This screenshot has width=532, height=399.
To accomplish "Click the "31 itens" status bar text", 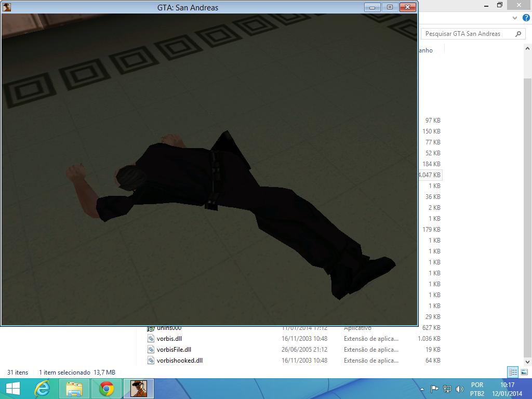I will [x=18, y=372].
